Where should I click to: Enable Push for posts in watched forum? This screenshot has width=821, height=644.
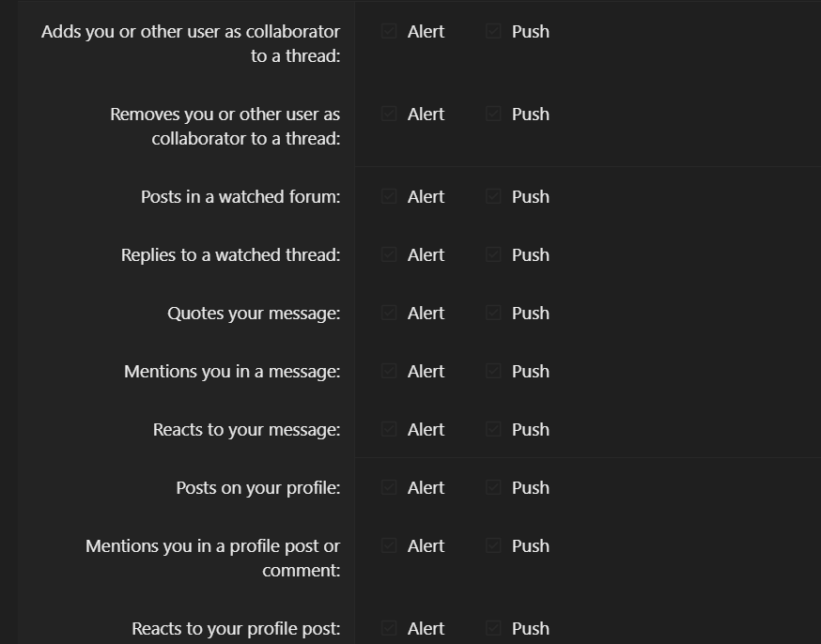click(494, 197)
